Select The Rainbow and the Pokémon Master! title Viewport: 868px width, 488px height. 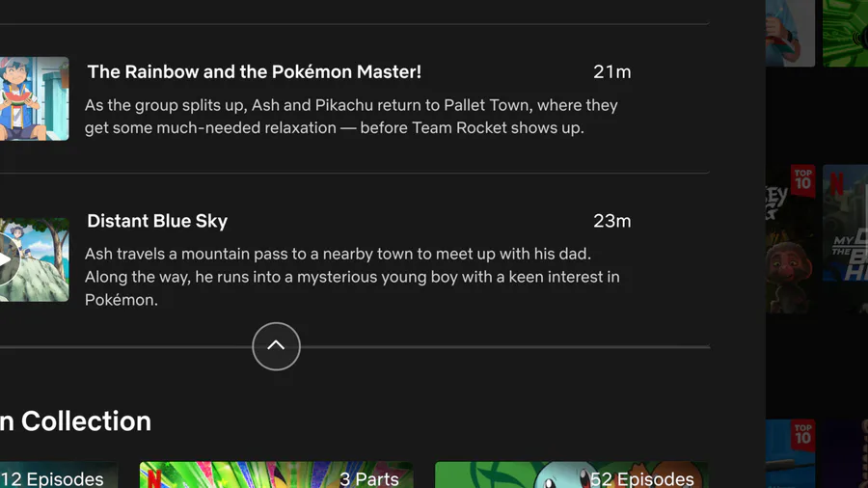pyautogui.click(x=254, y=72)
